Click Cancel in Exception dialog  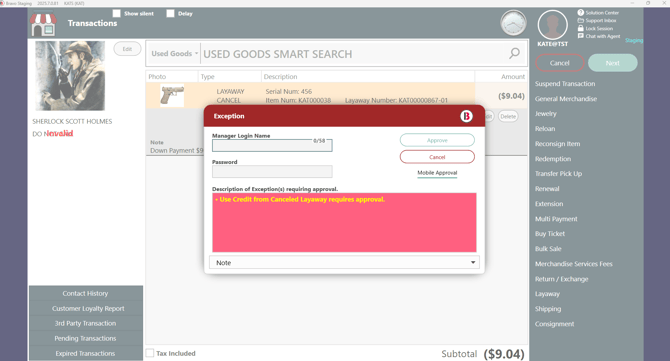[x=437, y=157]
